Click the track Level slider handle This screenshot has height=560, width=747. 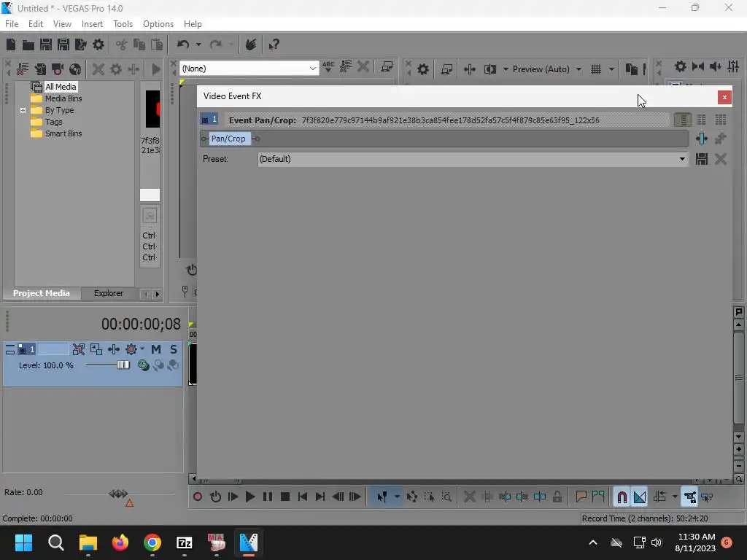pos(123,365)
